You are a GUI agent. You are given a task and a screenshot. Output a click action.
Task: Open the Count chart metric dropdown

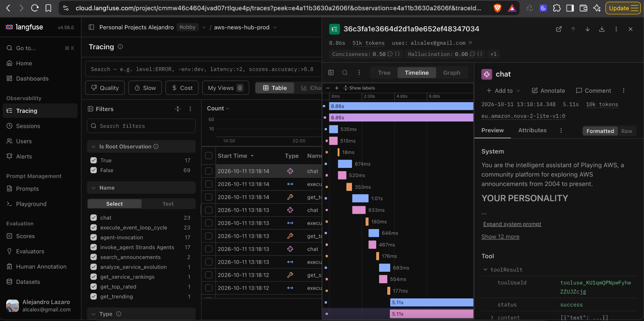pyautogui.click(x=218, y=108)
